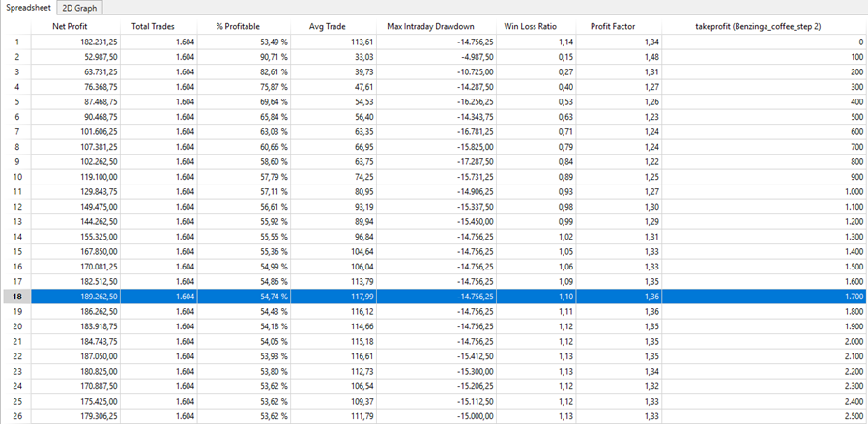Viewport: 868px width, 424px height.
Task: Select row number 26 header
Action: 15,416
